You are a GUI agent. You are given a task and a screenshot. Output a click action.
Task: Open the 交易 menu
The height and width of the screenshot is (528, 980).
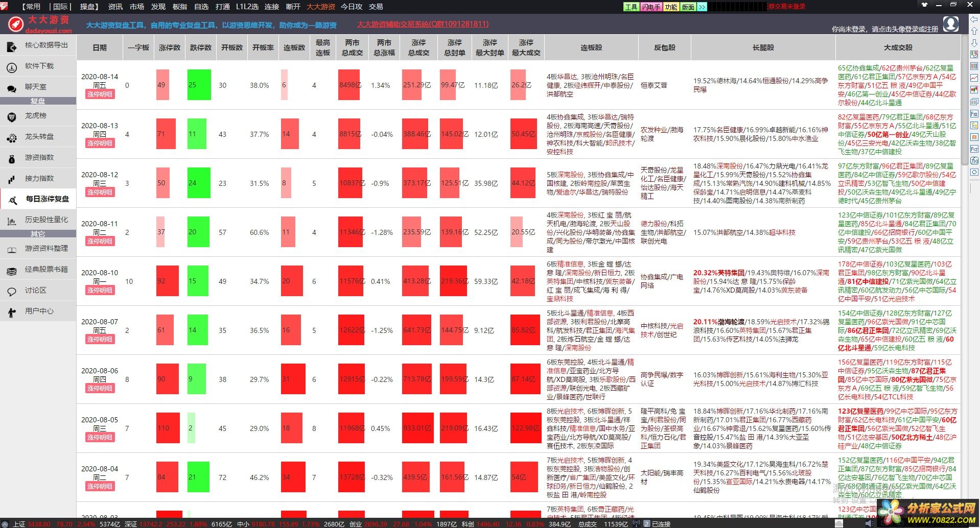tap(376, 7)
